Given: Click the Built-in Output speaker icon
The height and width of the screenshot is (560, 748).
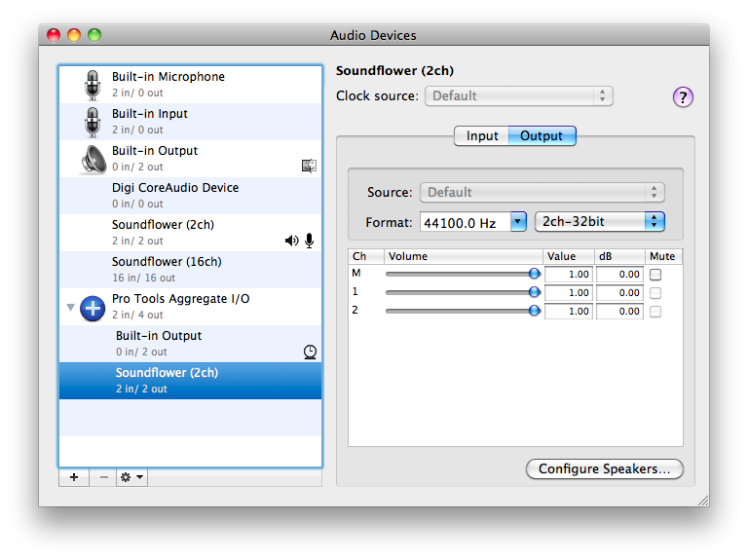Looking at the screenshot, I should [93, 159].
